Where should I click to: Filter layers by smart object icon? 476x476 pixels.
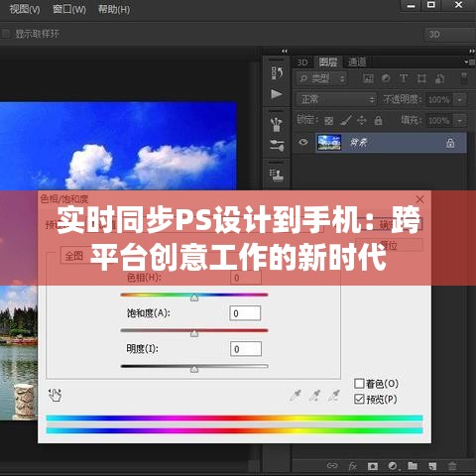click(439, 78)
